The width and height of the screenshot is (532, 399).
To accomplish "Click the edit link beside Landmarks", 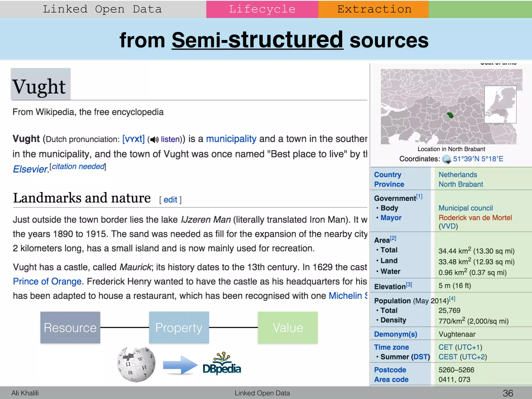I will (x=170, y=200).
